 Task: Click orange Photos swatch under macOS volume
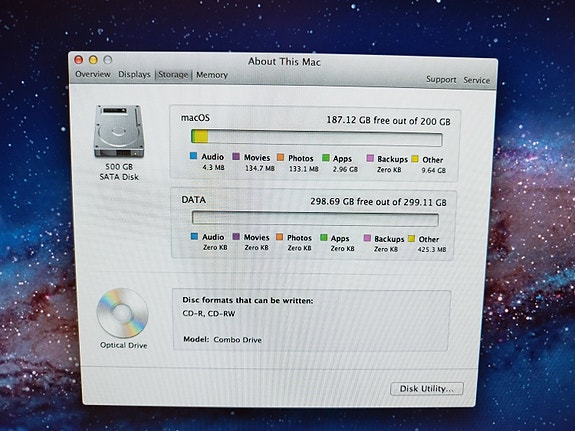pos(281,157)
